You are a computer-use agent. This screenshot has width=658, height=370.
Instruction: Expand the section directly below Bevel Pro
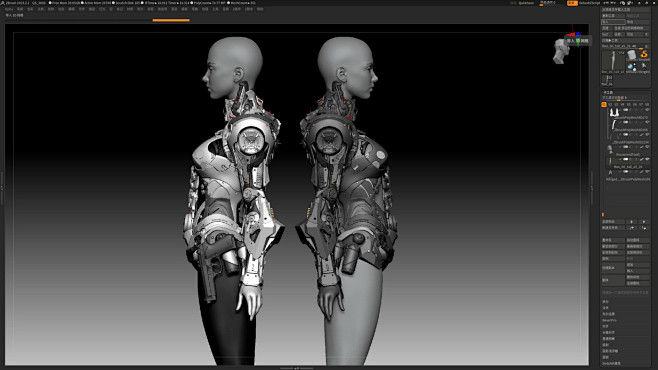[x=606, y=326]
